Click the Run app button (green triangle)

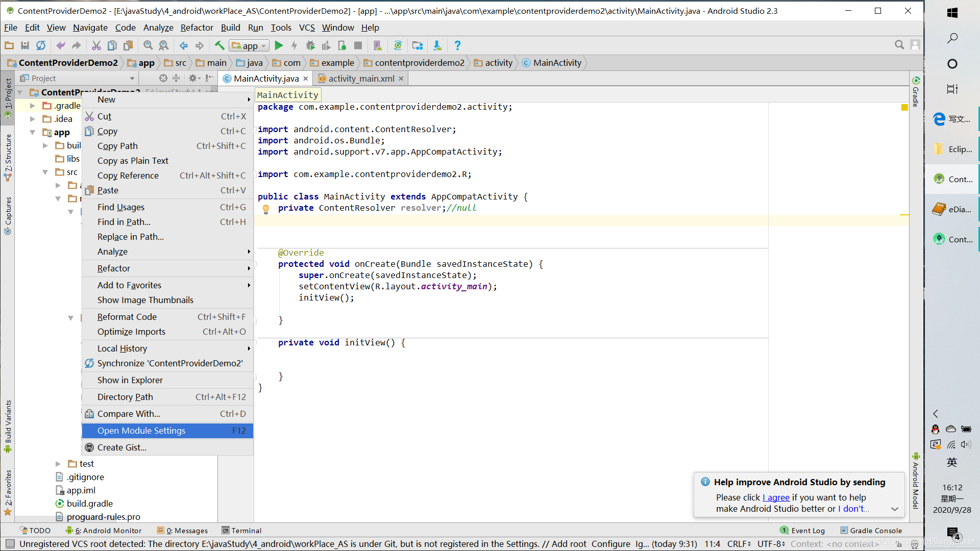click(x=279, y=45)
